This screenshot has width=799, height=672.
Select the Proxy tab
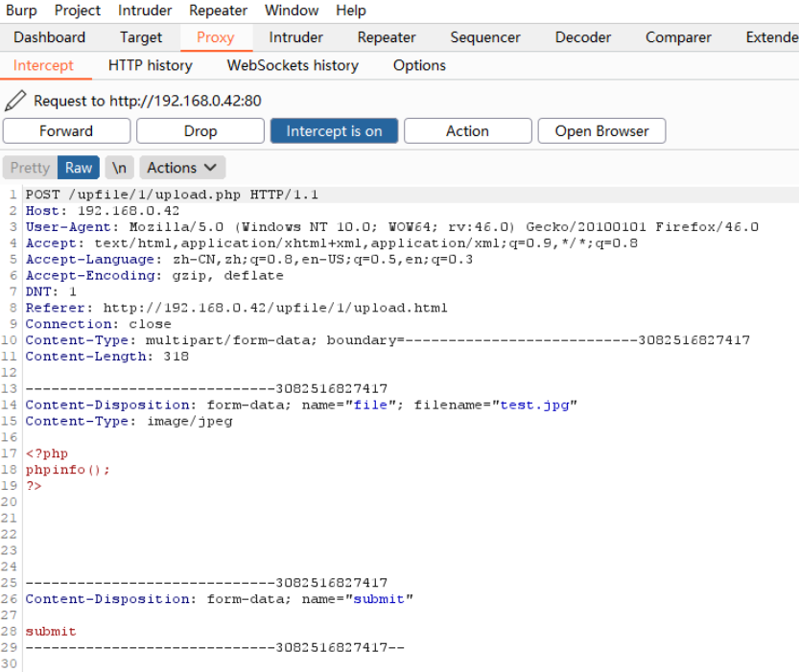(216, 37)
